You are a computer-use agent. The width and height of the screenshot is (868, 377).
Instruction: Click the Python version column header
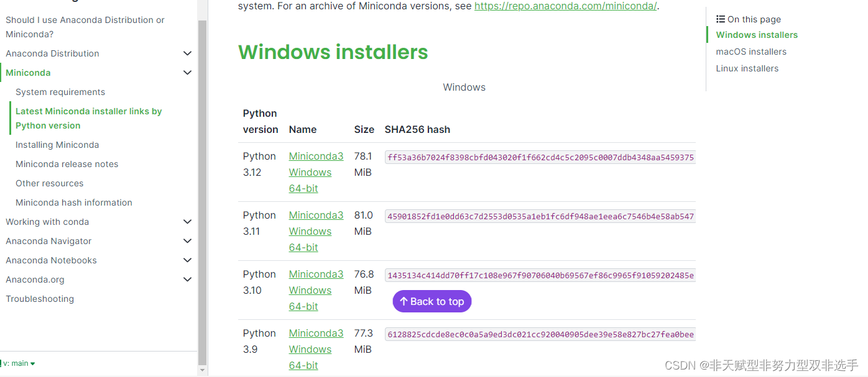point(261,121)
